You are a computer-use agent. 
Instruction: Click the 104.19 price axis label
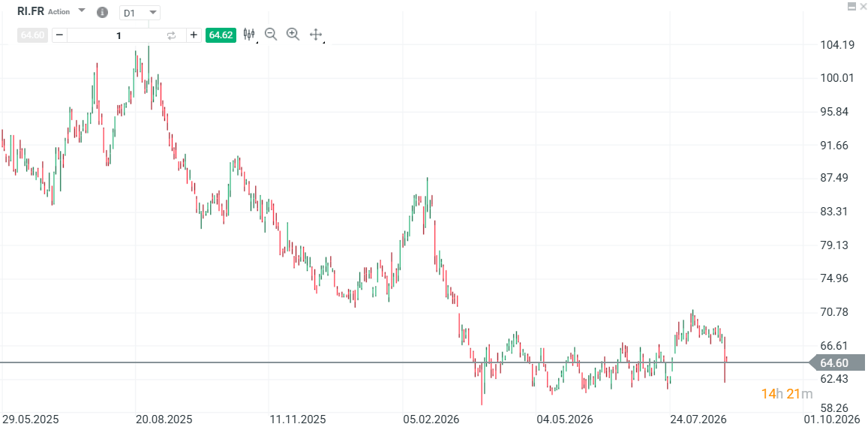click(x=837, y=45)
